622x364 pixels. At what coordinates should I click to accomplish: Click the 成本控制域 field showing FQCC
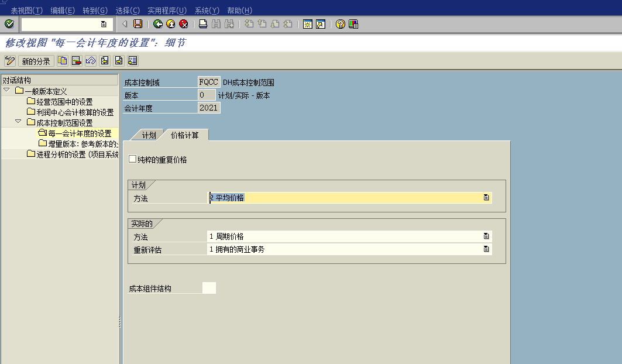(x=209, y=82)
